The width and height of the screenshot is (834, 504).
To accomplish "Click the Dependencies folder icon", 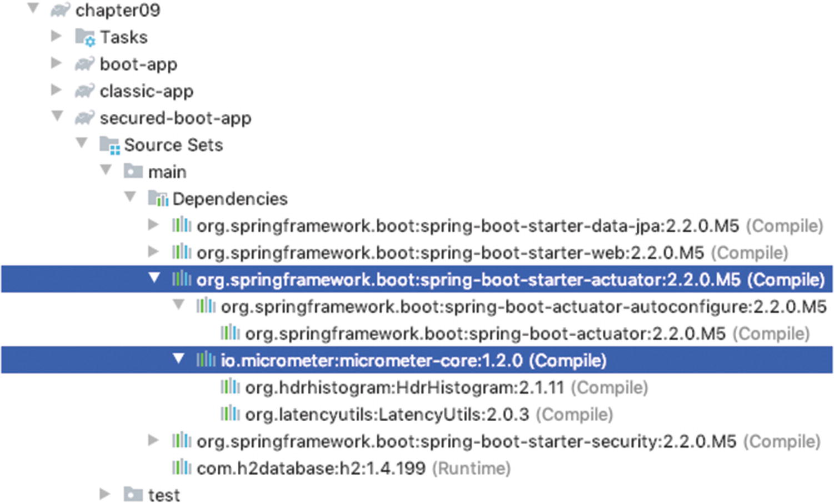I will pos(158,198).
